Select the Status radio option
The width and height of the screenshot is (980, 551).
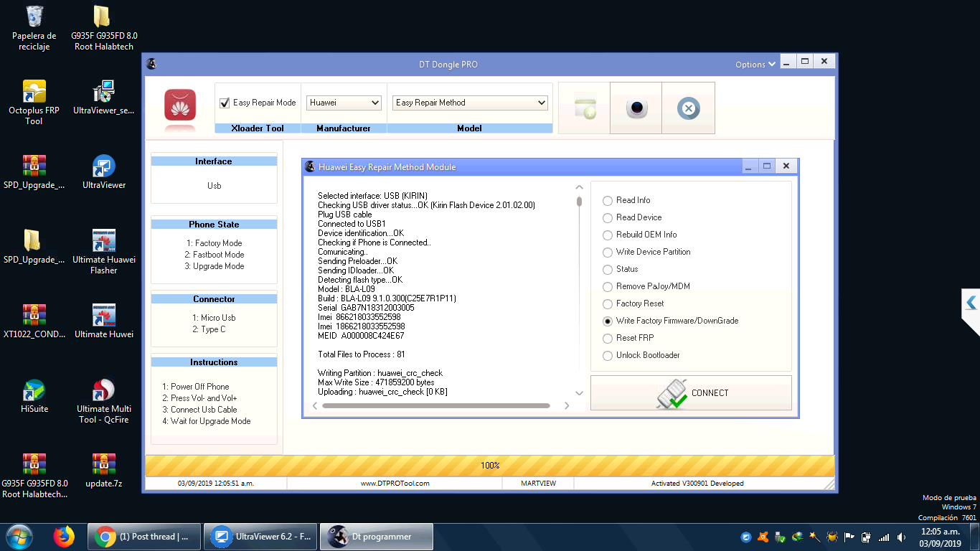[x=608, y=270]
